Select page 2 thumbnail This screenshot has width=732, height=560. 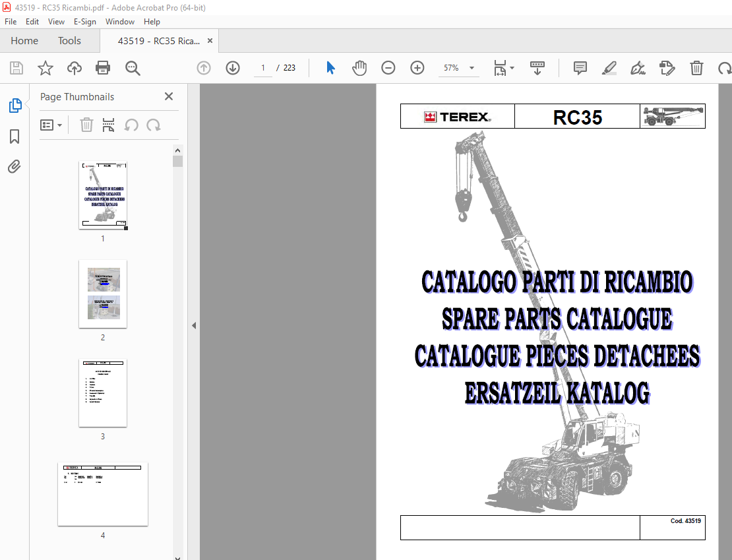click(x=103, y=294)
